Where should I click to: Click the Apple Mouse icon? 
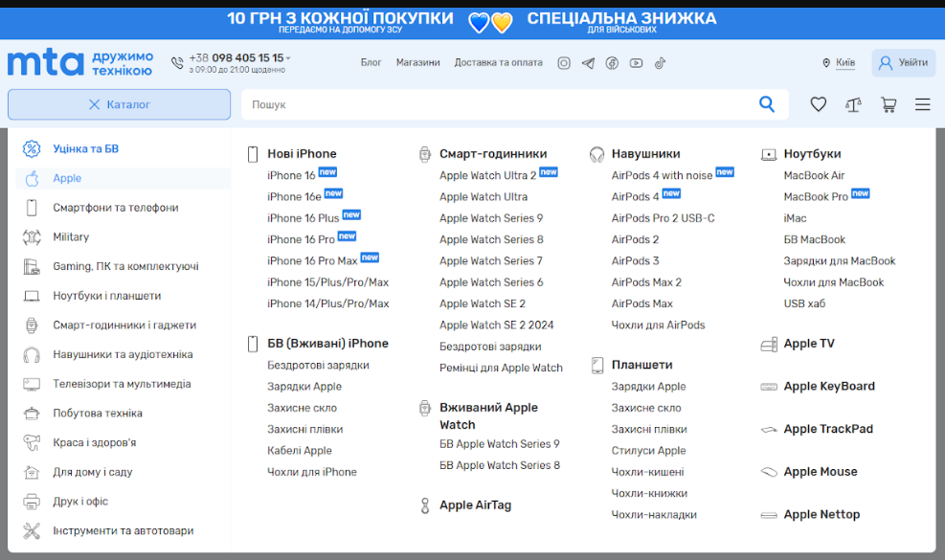point(769,472)
